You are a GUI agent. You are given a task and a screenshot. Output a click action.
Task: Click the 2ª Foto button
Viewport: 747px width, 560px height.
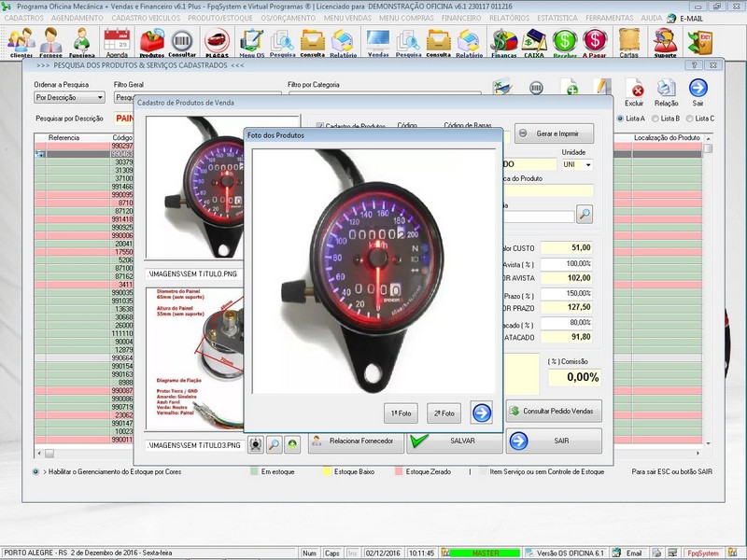(444, 413)
